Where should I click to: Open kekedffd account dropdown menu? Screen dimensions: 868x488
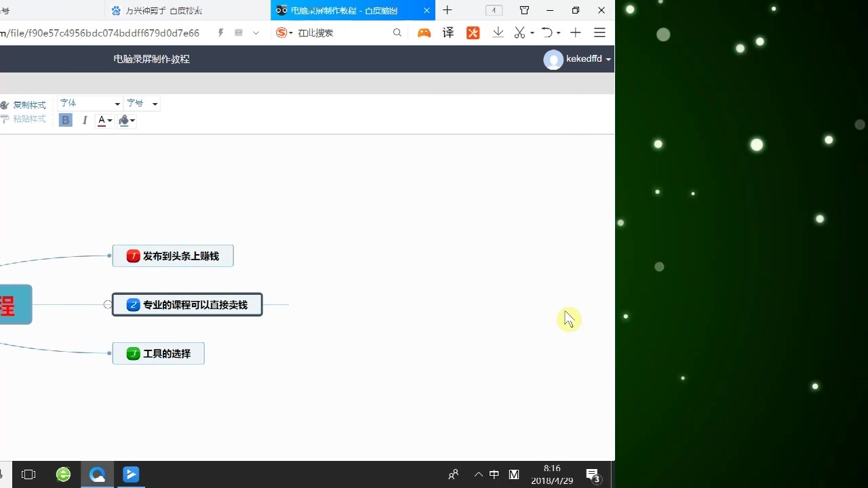[589, 59]
